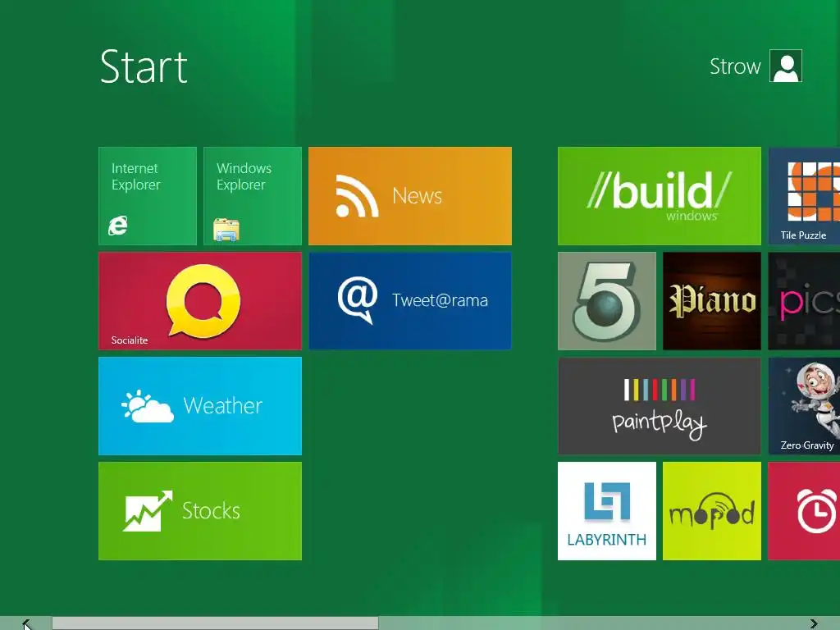Click the Strow user avatar picture

pos(785,66)
